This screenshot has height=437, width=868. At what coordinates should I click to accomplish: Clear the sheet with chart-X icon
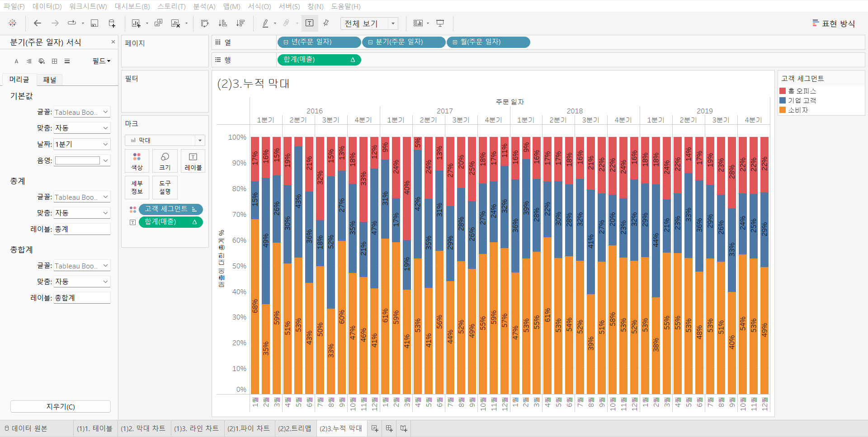175,23
